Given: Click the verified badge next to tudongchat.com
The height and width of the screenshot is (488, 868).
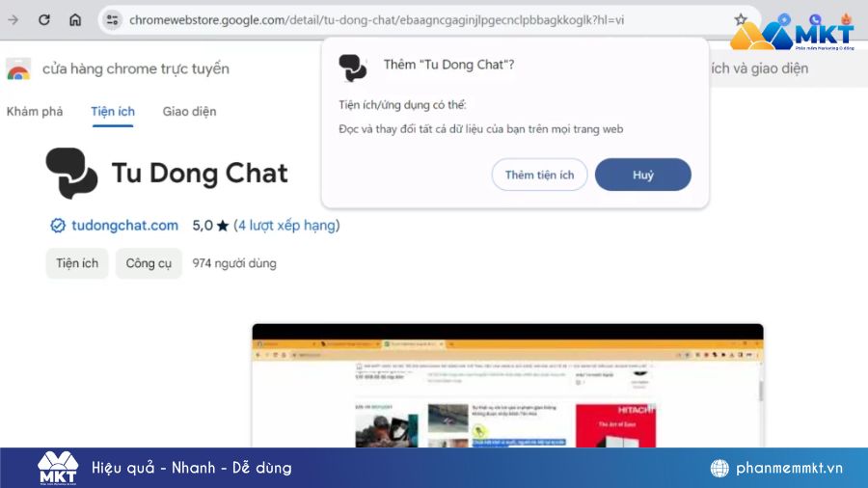Looking at the screenshot, I should coord(58,225).
